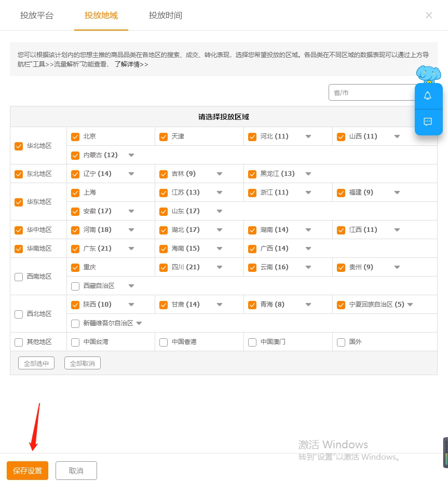Uncheck the 北京 checkbox
This screenshot has height=482, width=448.
75,136
